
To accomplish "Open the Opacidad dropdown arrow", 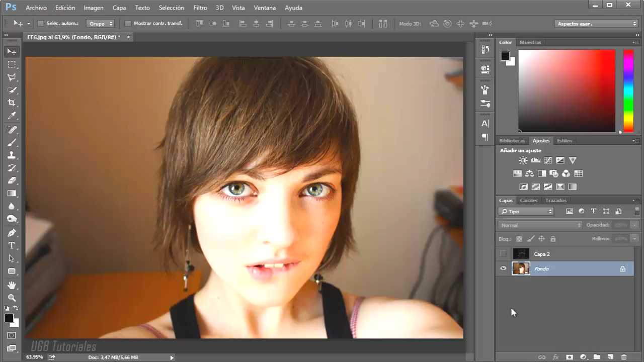I will point(634,225).
